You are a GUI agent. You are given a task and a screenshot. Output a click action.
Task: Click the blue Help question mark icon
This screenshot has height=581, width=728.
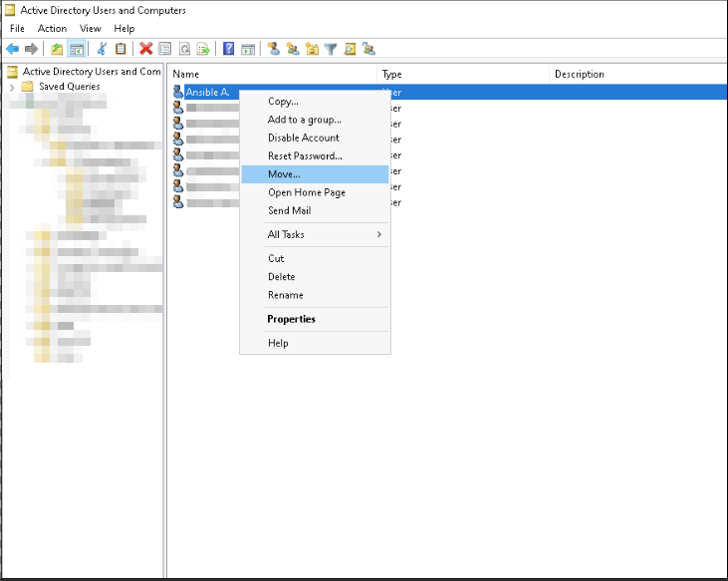[229, 49]
